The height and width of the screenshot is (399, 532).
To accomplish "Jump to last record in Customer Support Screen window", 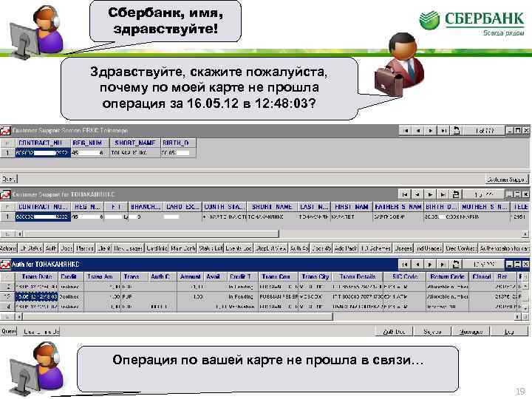I will [x=443, y=131].
